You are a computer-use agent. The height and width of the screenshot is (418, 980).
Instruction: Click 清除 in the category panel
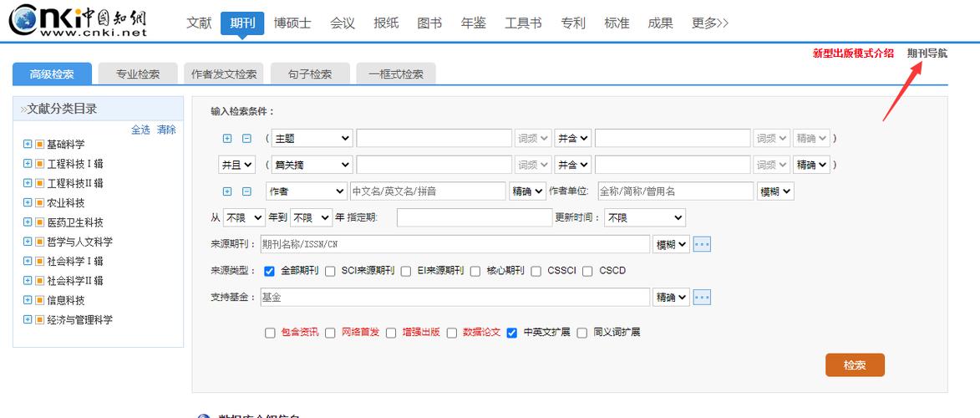(166, 130)
